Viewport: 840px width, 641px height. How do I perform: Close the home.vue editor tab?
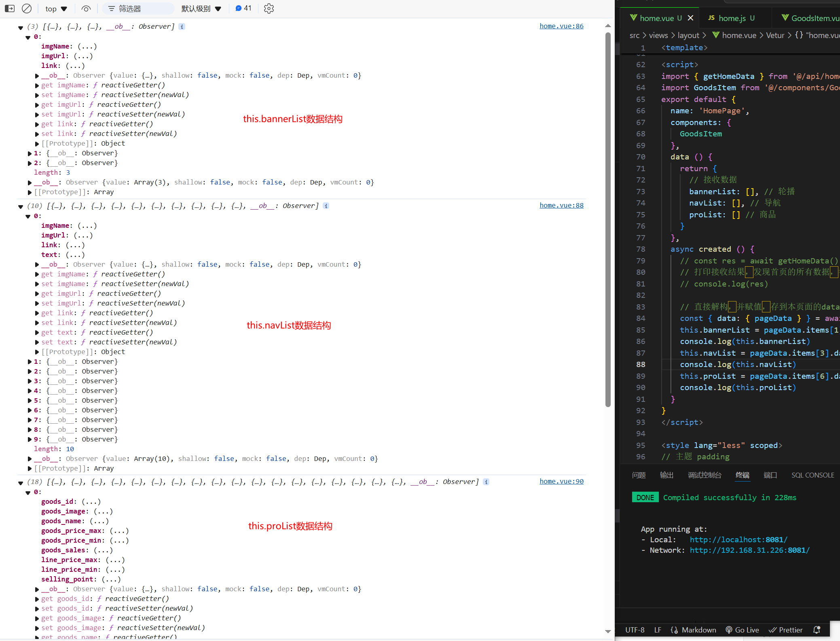[x=690, y=18]
